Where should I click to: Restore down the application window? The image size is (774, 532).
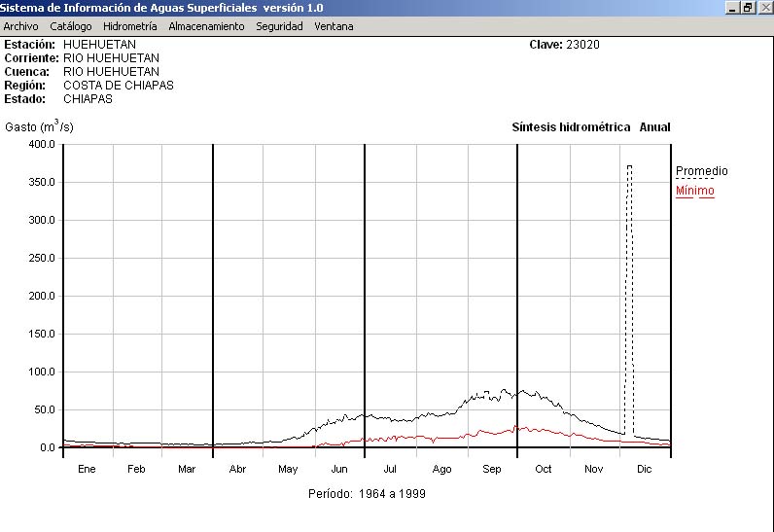click(x=748, y=8)
